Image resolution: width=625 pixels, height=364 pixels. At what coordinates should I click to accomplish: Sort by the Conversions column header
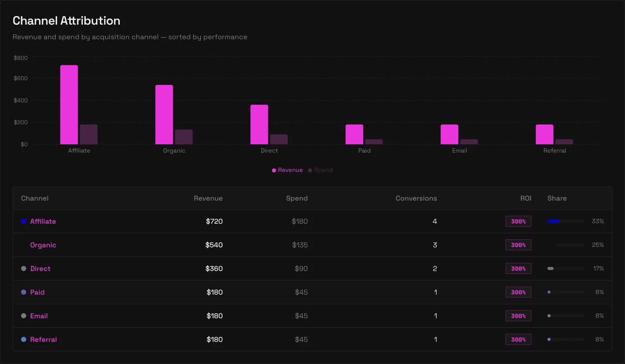coord(416,198)
